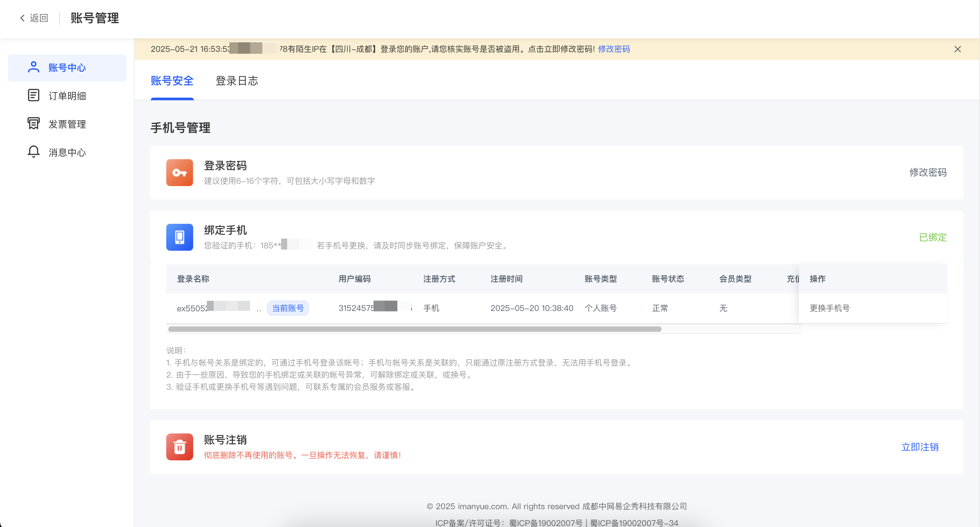Click the 消息中心 bell icon

[x=33, y=152]
